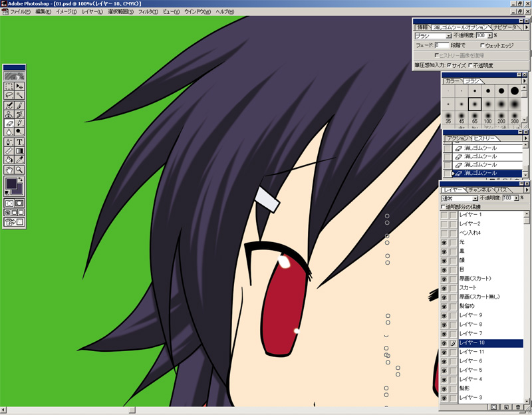Select the レイヤー 11 layer
532x415 pixels.
490,352
